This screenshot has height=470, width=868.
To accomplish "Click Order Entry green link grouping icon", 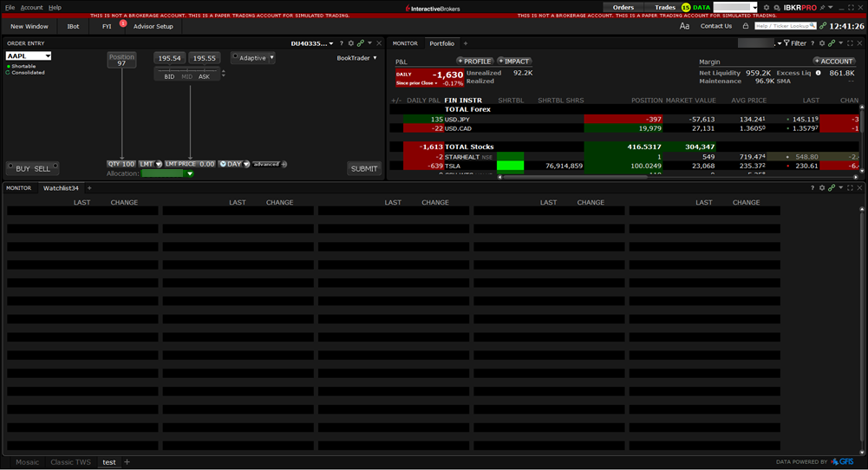I will tap(361, 43).
